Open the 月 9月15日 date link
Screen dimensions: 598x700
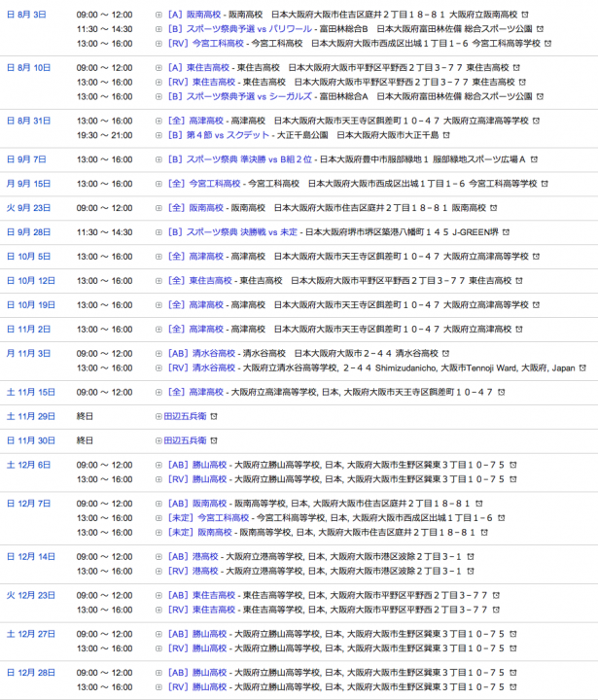(x=28, y=184)
